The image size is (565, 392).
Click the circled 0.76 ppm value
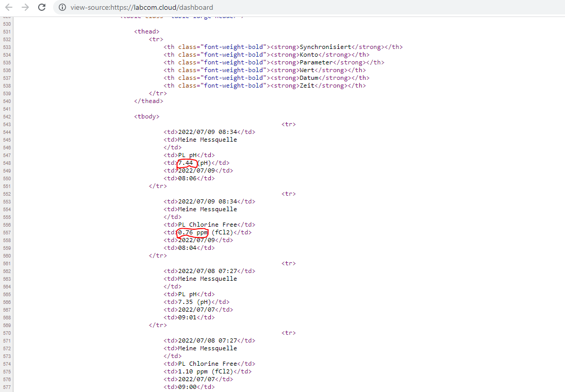(193, 233)
